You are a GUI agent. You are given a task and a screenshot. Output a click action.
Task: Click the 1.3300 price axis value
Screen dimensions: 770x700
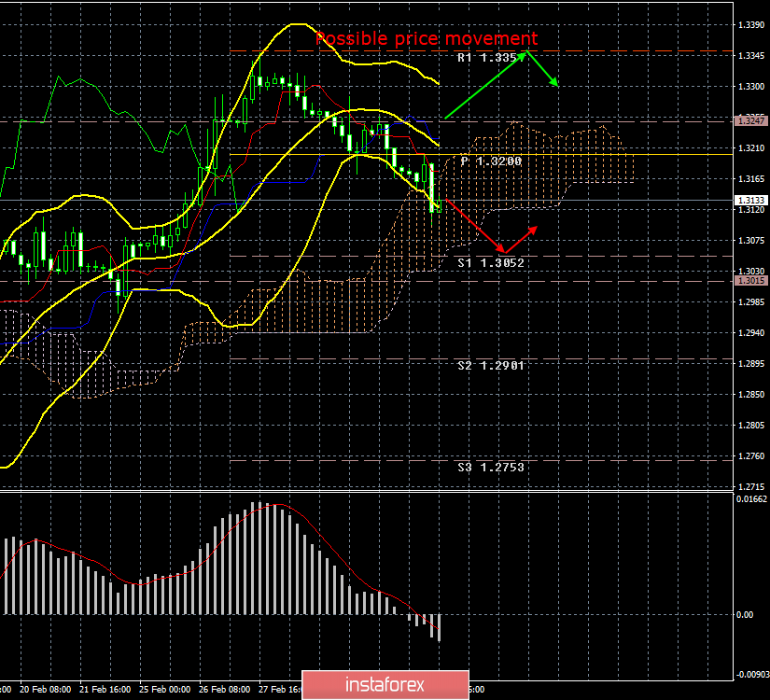click(751, 87)
